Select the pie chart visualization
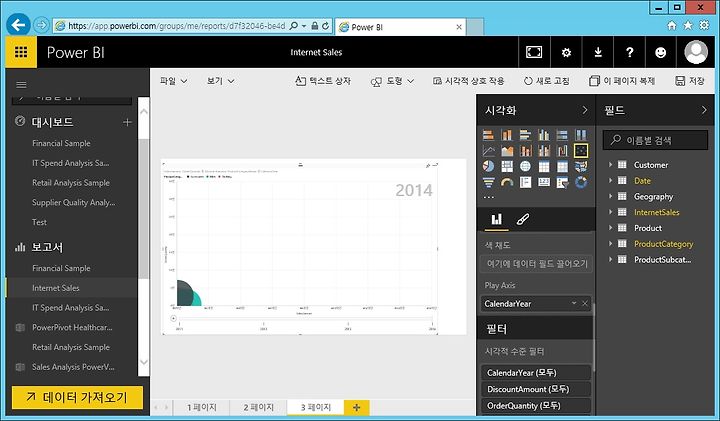Image resolution: width=720 pixels, height=421 pixels. (489, 166)
